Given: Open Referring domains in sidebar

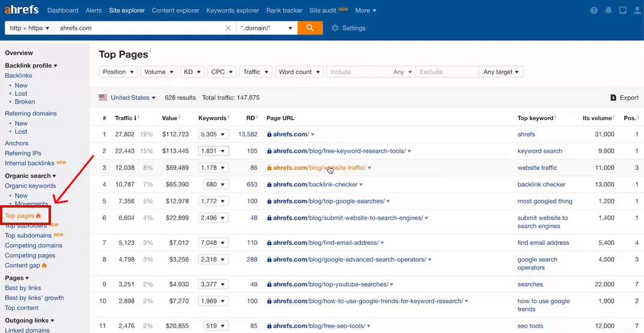Looking at the screenshot, I should coord(31,113).
